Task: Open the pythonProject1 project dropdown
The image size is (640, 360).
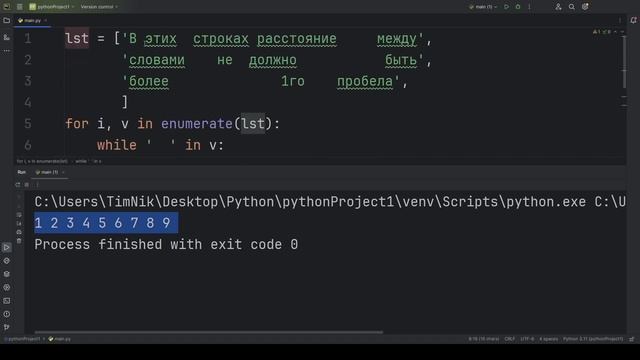Action: pyautogui.click(x=52, y=7)
